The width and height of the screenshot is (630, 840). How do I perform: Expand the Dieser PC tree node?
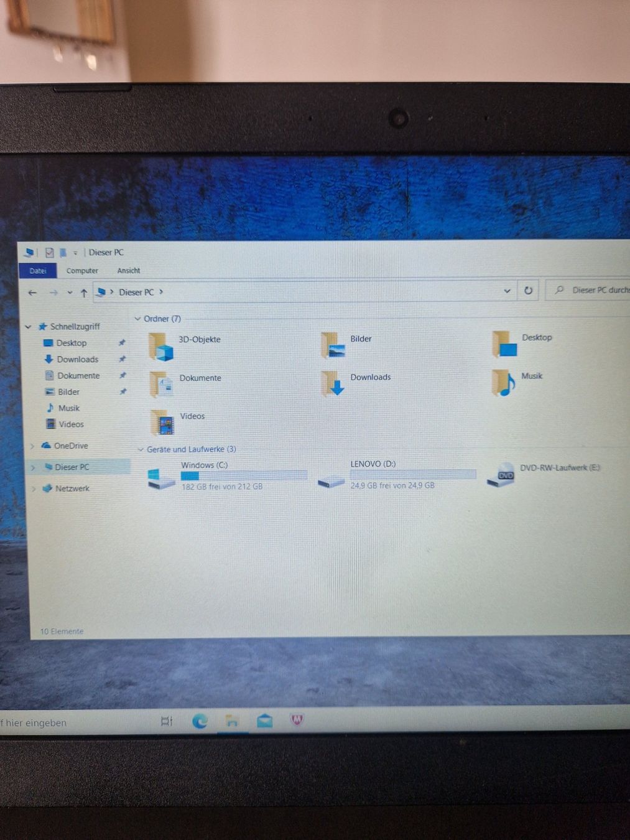(x=33, y=467)
